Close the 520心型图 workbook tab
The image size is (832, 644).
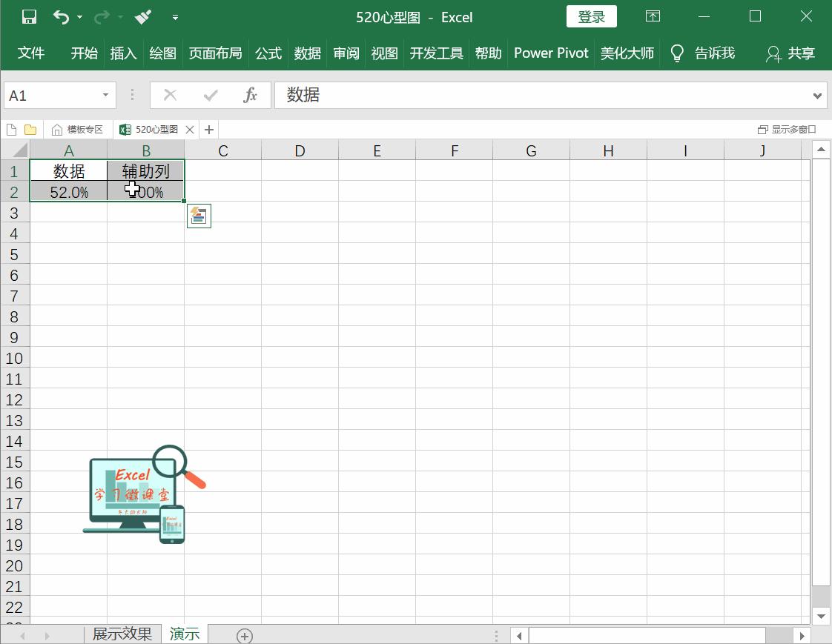(190, 129)
